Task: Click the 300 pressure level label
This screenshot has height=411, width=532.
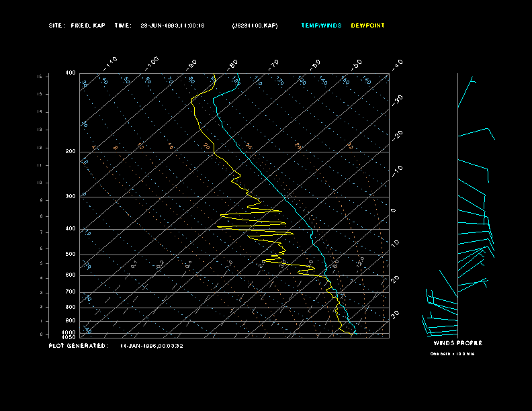Action: (x=71, y=197)
